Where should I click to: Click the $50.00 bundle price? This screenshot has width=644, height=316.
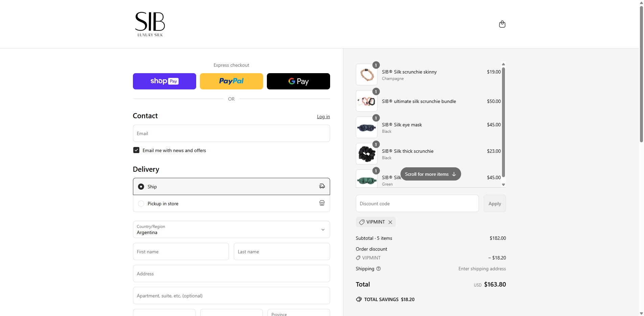[x=494, y=101]
